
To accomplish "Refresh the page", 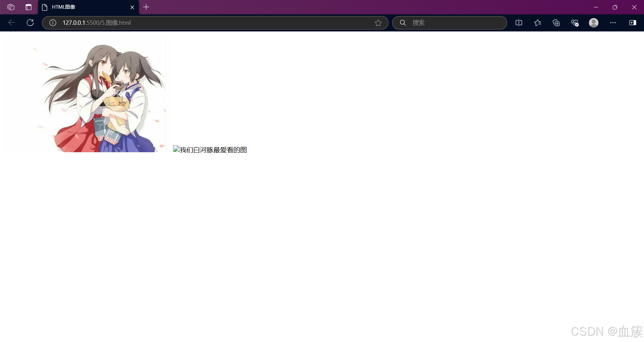I will (30, 22).
